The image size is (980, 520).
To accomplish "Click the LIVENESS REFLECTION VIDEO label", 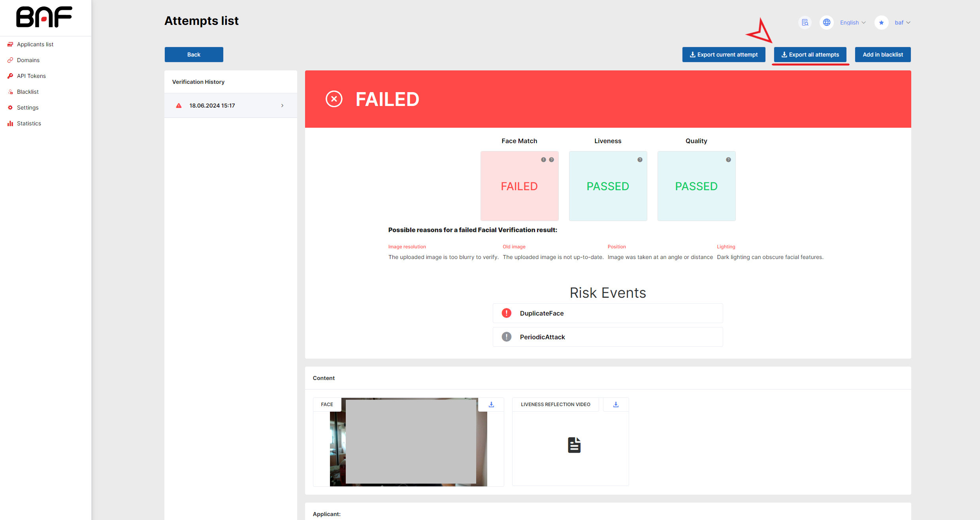I will (555, 405).
